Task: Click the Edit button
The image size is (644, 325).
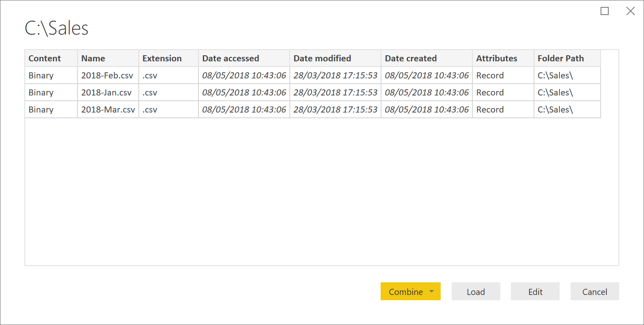Action: [x=535, y=291]
